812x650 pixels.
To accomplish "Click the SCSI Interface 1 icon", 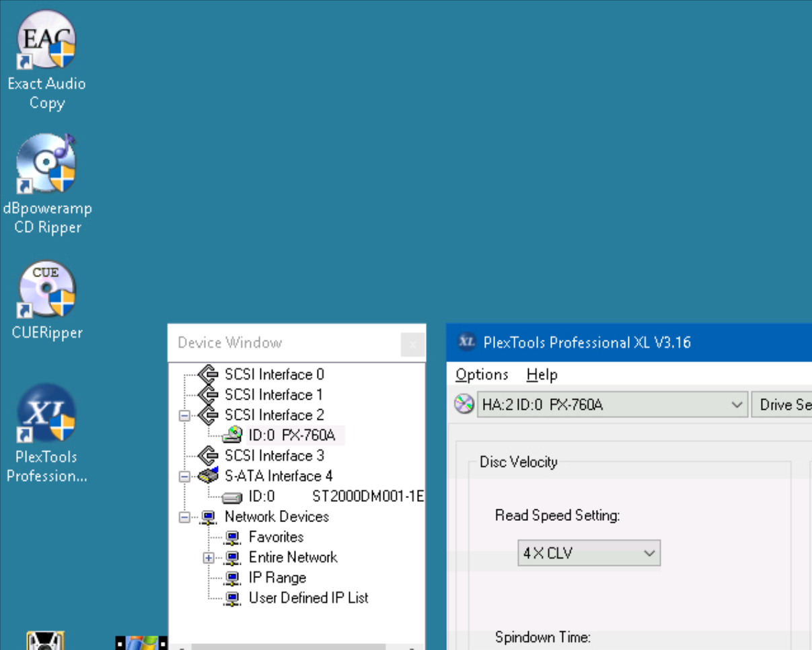I will (209, 394).
